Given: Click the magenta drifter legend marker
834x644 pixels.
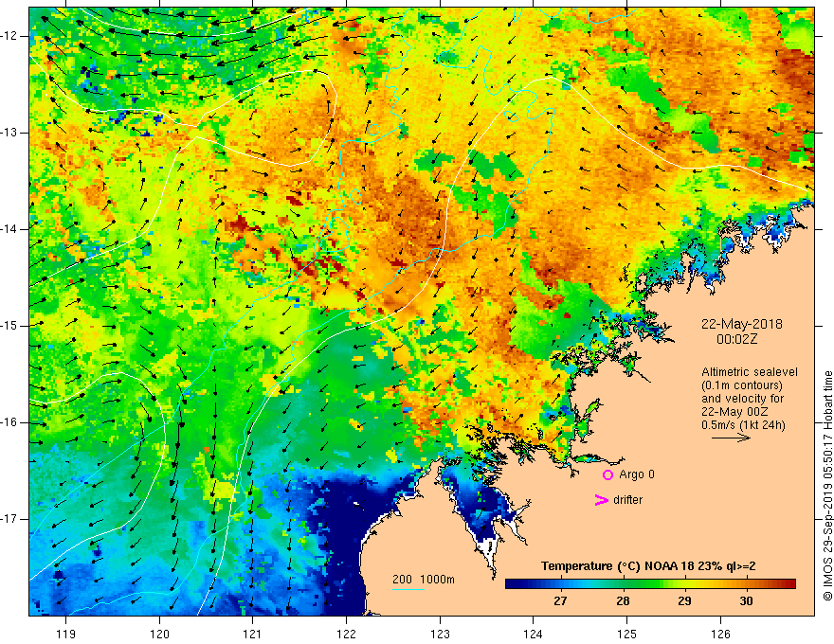Looking at the screenshot, I should (x=602, y=500).
